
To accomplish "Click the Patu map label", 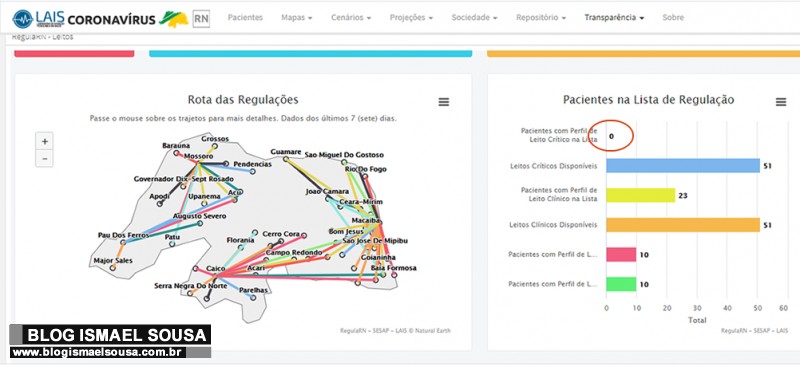I will point(172,237).
